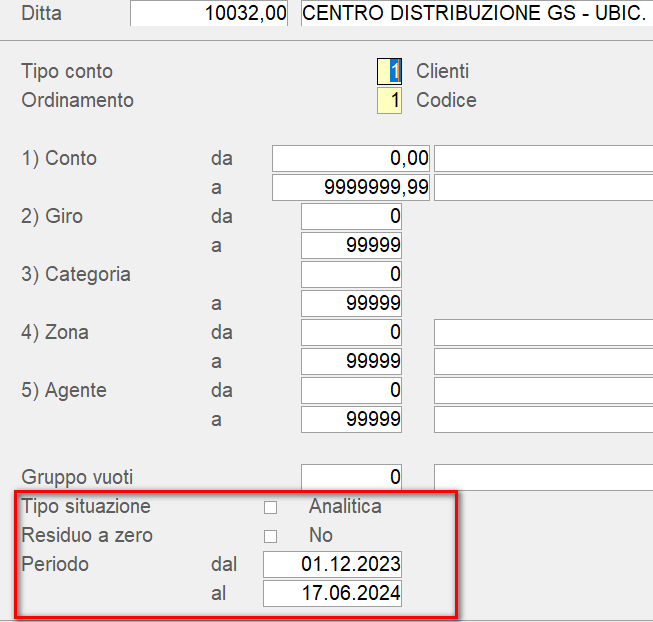This screenshot has height=622, width=653.
Task: Click the Zona 'da' description box
Action: coord(543,333)
